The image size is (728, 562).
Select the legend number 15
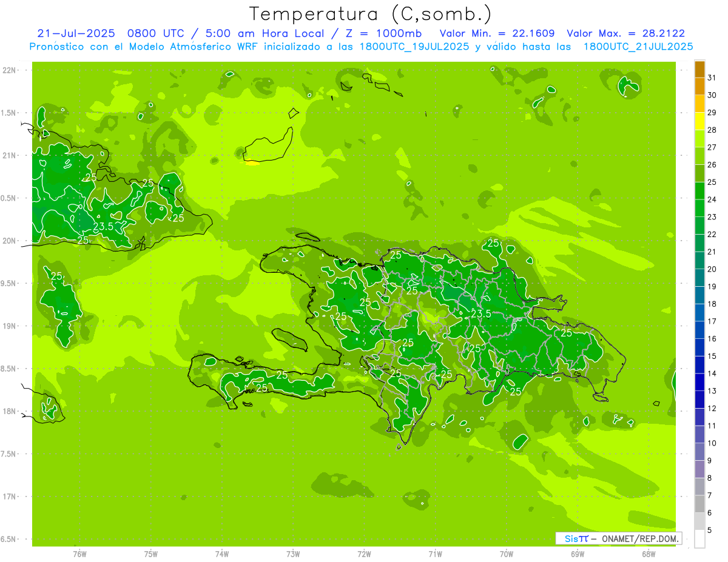click(712, 356)
